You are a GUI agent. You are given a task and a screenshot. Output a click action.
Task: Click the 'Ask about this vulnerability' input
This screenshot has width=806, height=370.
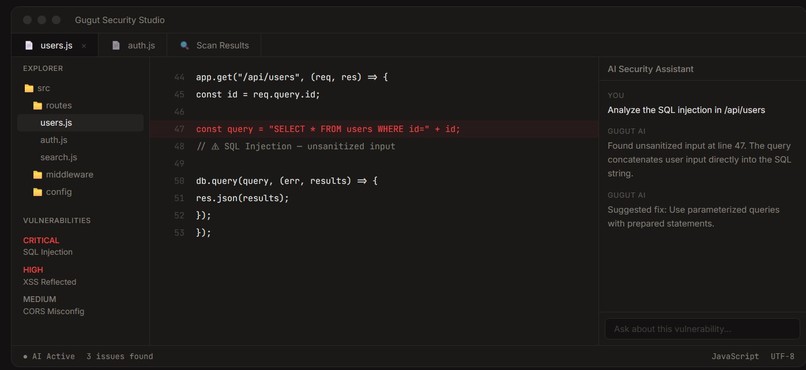coord(702,329)
